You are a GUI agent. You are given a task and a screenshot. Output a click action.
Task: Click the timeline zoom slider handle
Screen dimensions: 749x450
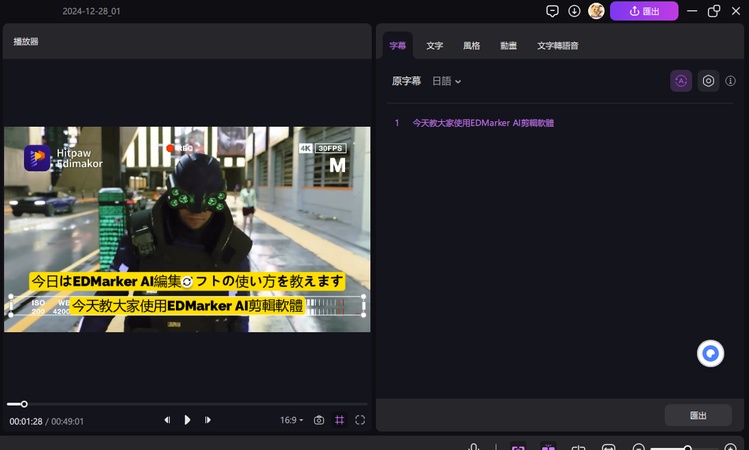point(687,448)
